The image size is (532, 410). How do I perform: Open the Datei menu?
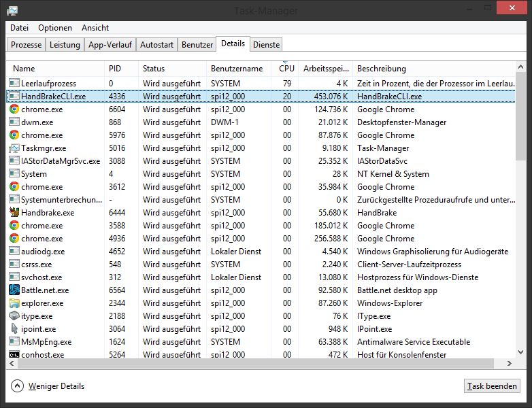pos(19,28)
